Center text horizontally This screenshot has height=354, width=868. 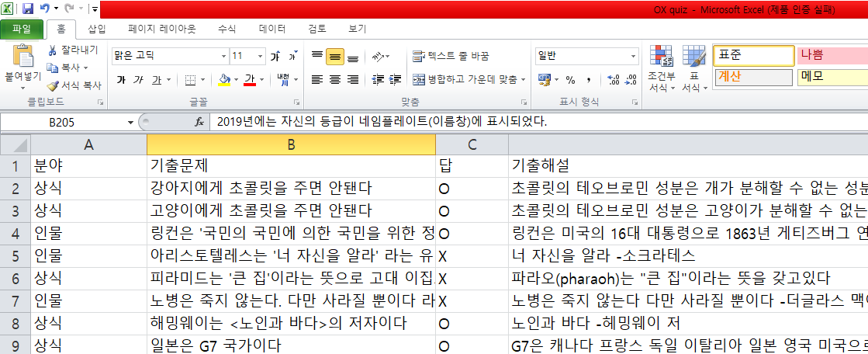[x=335, y=80]
